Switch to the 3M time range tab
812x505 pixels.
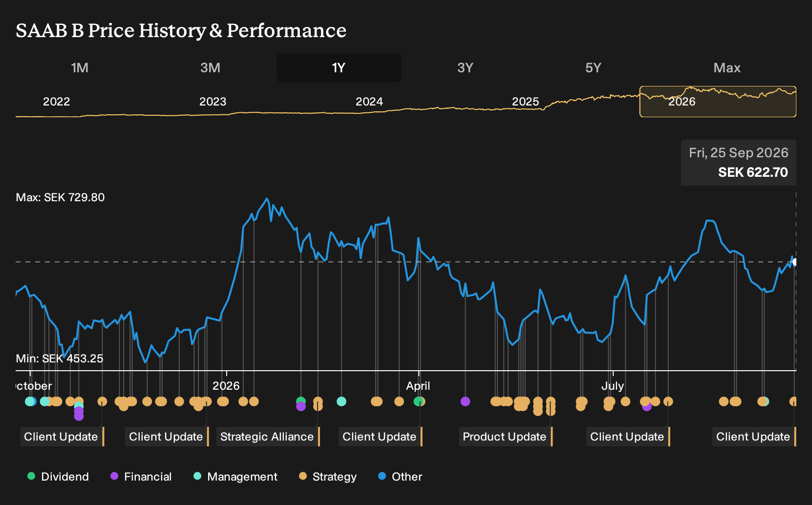210,67
